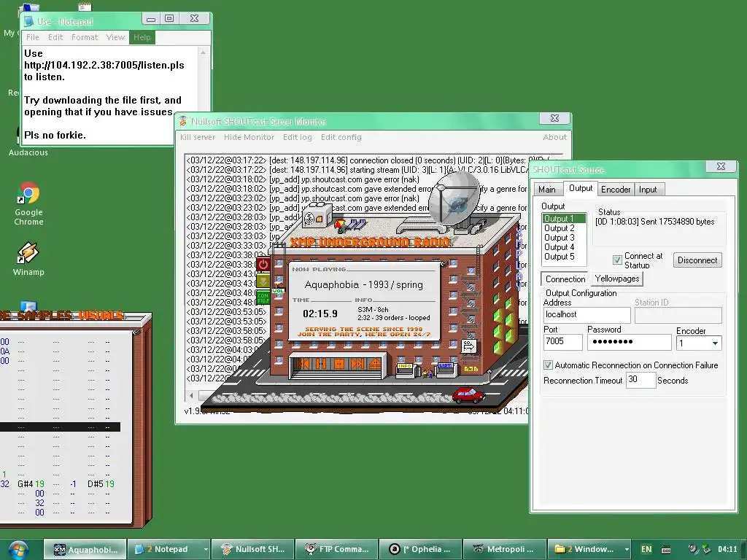Click the Password input field
The width and height of the screenshot is (747, 560).
pyautogui.click(x=629, y=342)
